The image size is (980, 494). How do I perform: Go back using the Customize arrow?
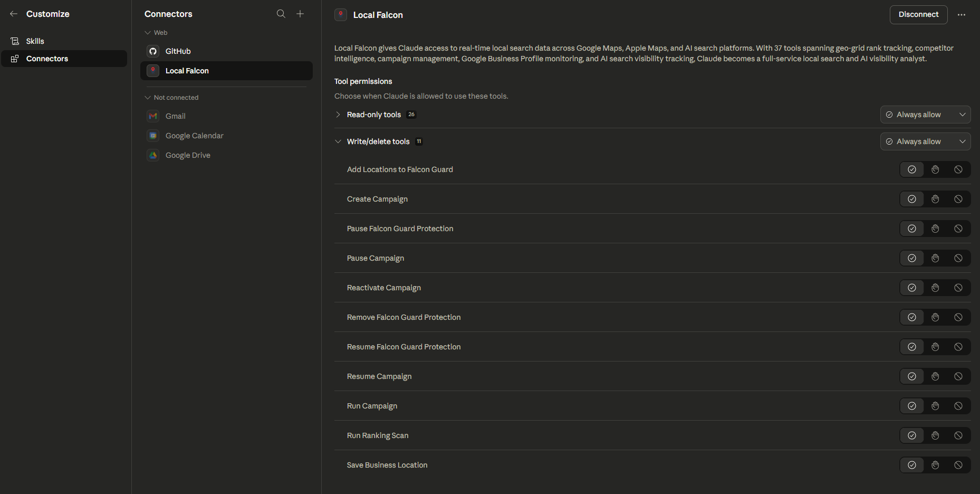14,14
